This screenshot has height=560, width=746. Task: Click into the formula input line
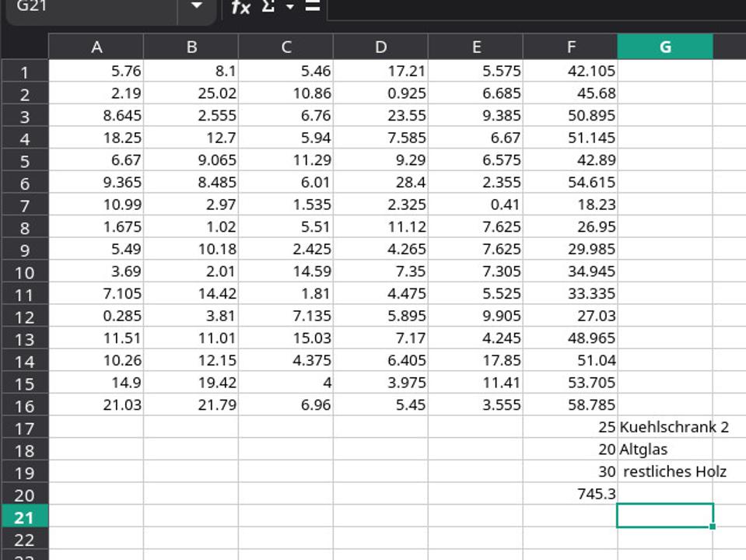pyautogui.click(x=535, y=8)
